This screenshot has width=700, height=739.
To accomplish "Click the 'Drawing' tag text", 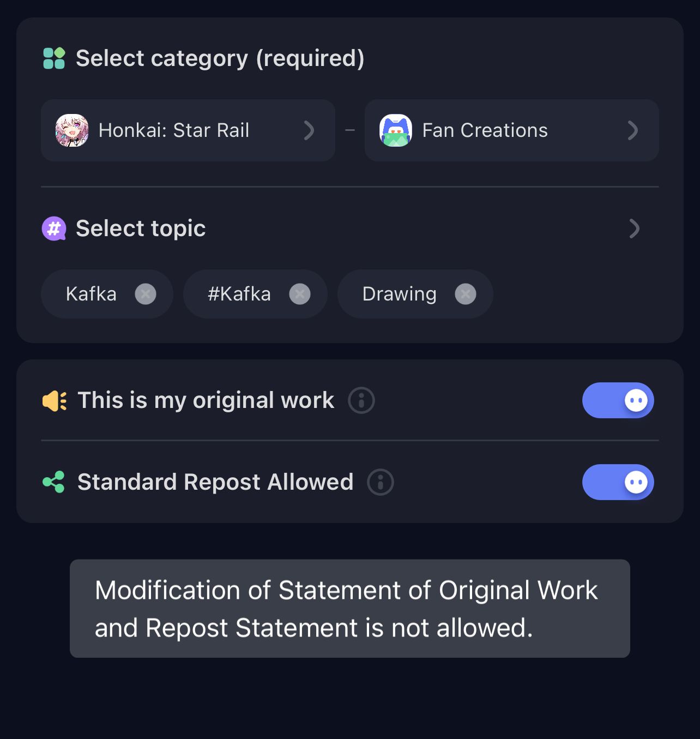I will [x=399, y=294].
